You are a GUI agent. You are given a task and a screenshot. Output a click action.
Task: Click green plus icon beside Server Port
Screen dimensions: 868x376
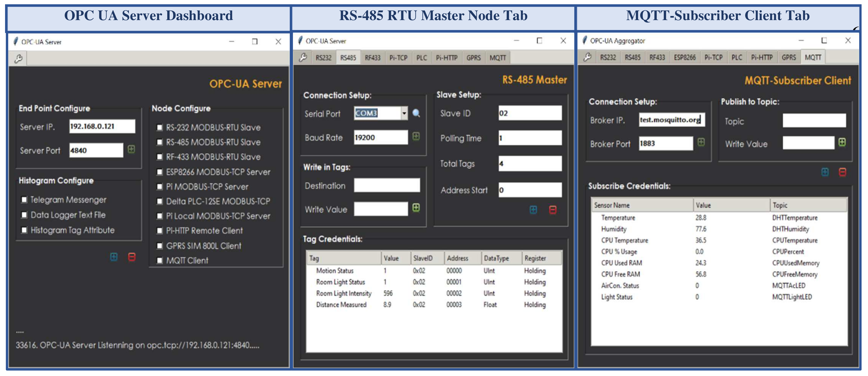tap(131, 149)
